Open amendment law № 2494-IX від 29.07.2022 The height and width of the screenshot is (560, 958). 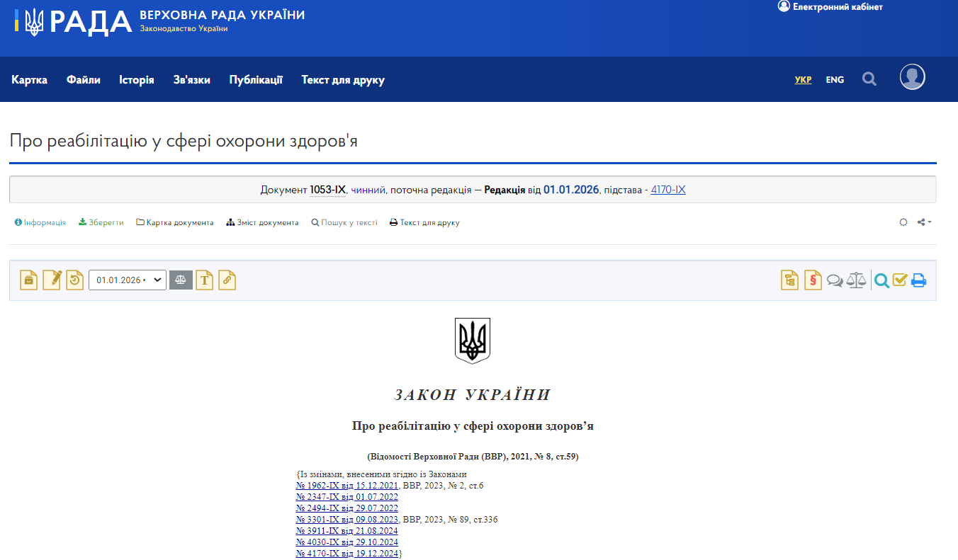[x=347, y=508]
